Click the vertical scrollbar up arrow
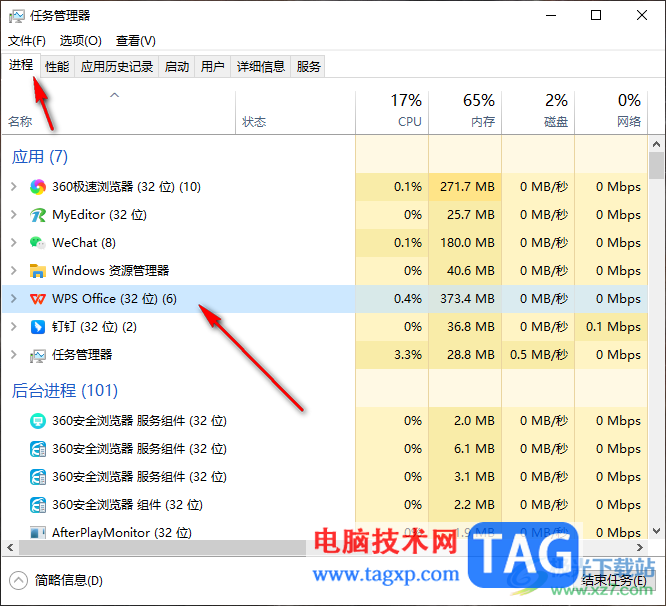The image size is (666, 606). 657,144
